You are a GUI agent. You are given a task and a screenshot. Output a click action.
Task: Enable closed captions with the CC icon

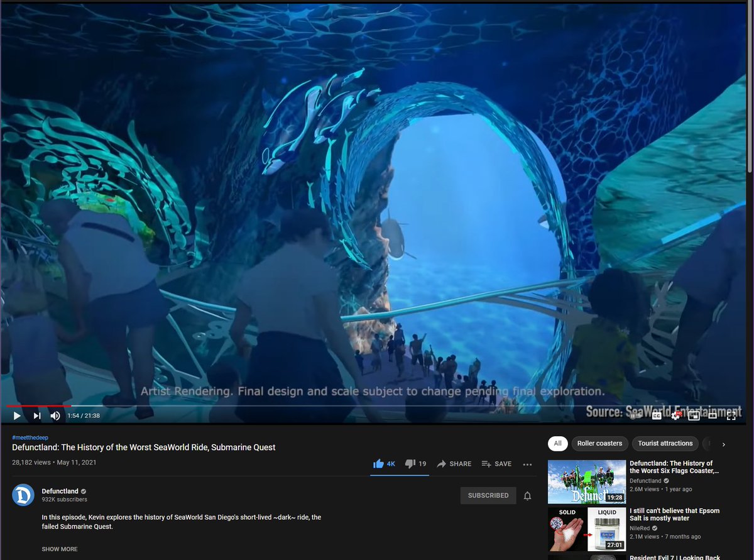point(656,415)
